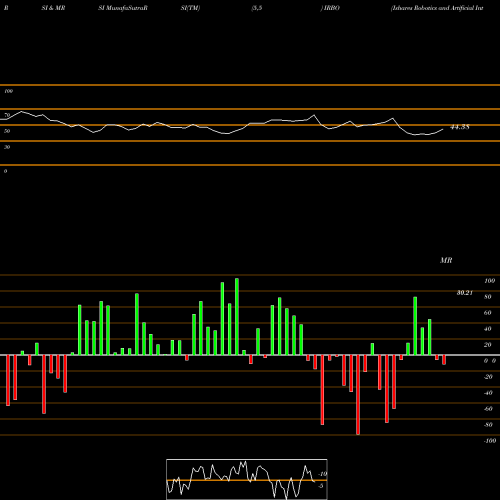Screen dimensions: 500x500
Task: Click the Ishares Robotics and Artificial title text
Action: [437, 8]
